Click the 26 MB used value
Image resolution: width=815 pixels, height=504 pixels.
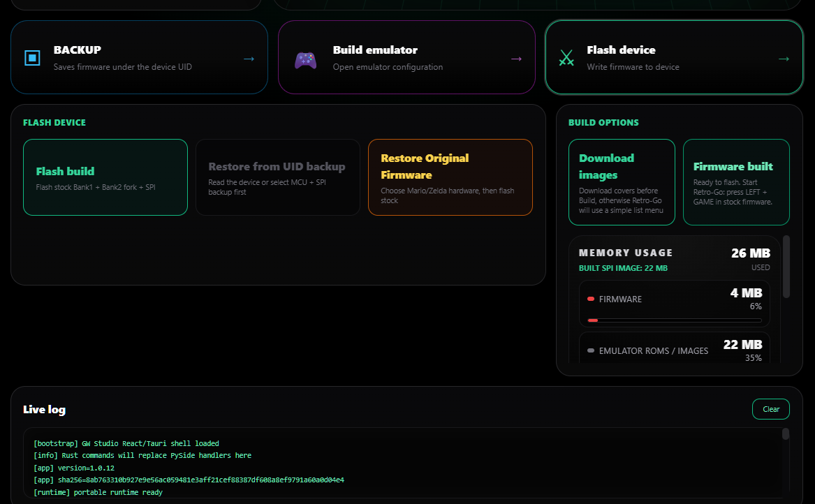point(751,253)
